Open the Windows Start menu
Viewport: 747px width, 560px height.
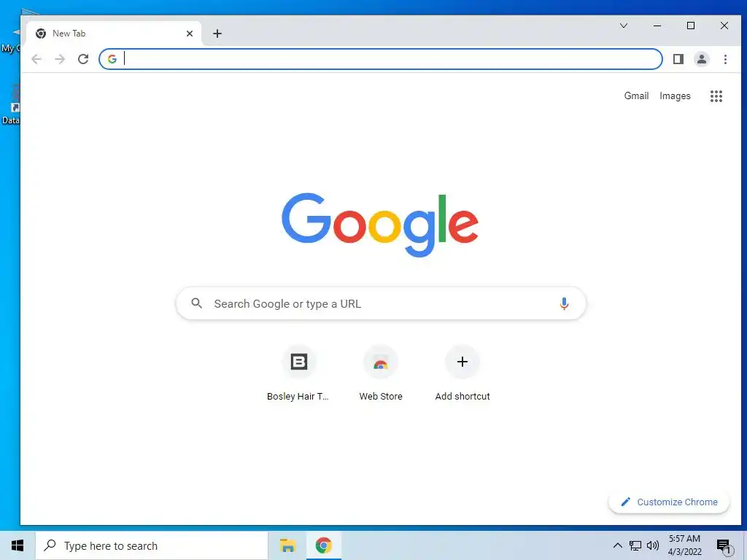tap(18, 545)
